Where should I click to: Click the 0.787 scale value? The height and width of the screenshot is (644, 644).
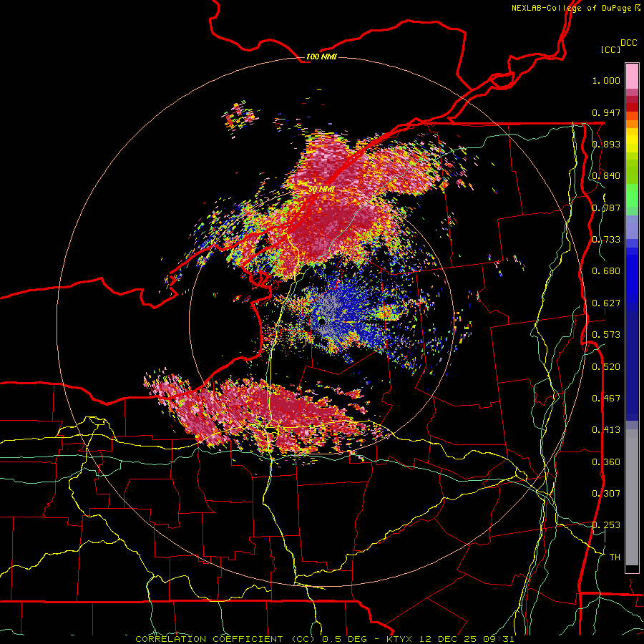click(x=606, y=208)
